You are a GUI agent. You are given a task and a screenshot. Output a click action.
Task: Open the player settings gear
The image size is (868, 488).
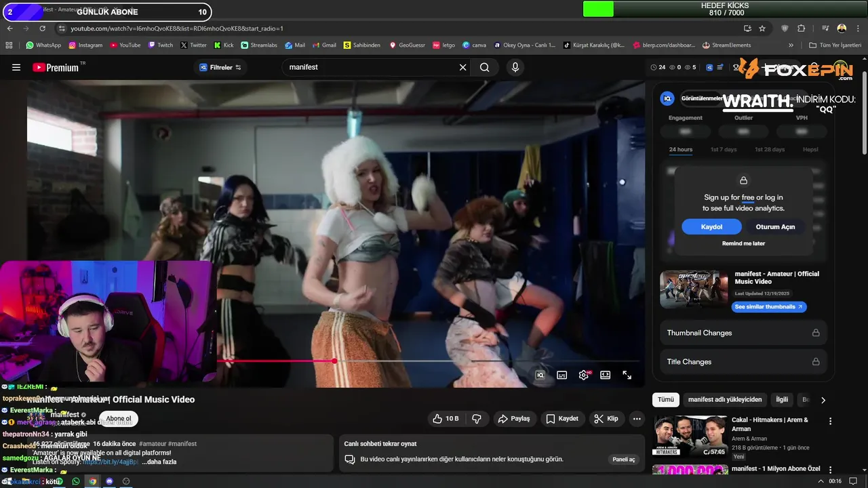584,375
